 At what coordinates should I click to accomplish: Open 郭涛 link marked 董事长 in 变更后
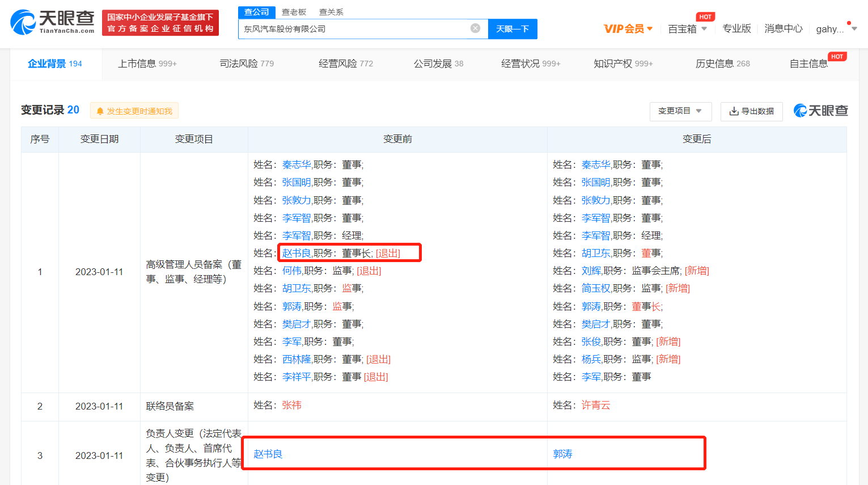click(591, 306)
